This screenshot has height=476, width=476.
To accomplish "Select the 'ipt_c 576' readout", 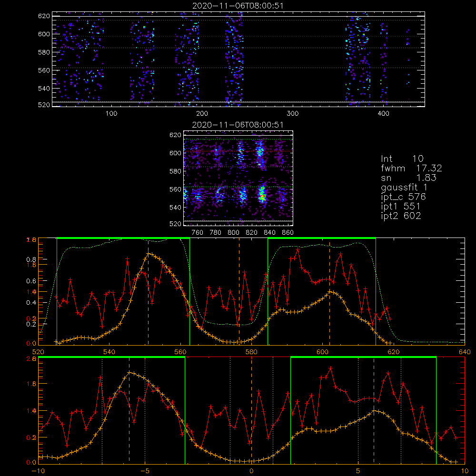I will point(404,197).
